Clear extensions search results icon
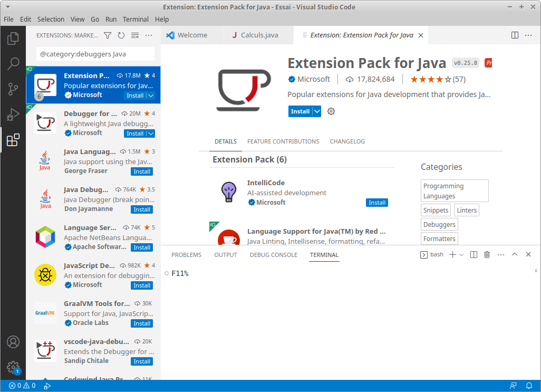541x392 pixels. point(135,35)
